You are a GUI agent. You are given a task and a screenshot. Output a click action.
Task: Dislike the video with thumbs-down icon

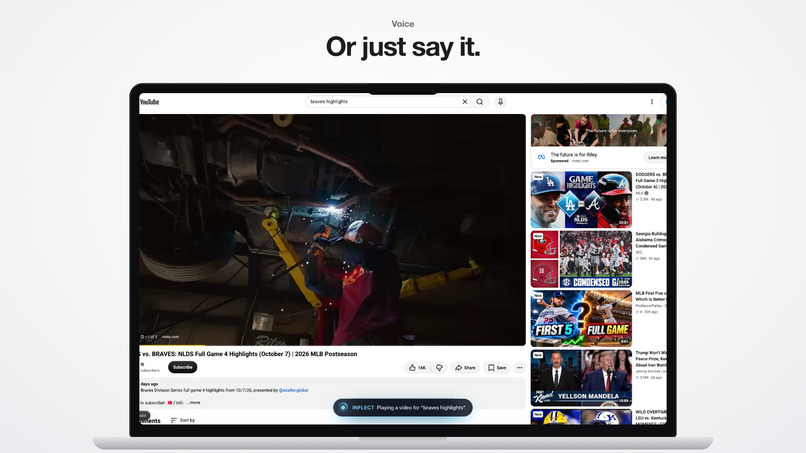(439, 368)
